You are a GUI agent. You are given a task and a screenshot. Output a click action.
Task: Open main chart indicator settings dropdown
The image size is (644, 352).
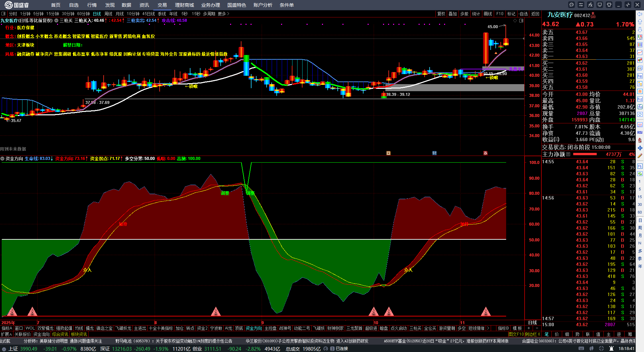pyautogui.click(x=56, y=20)
